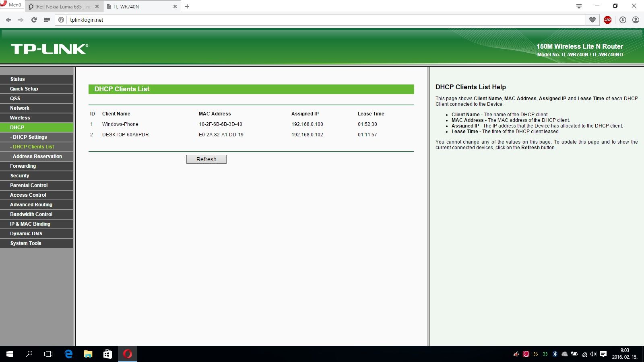Go back to previous page
The image size is (644, 362).
pyautogui.click(x=8, y=20)
